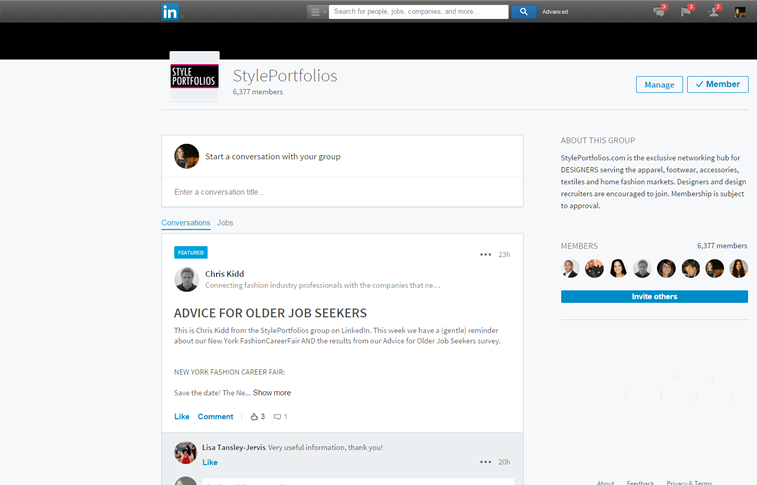Open the Chris Kidd name link

point(224,274)
